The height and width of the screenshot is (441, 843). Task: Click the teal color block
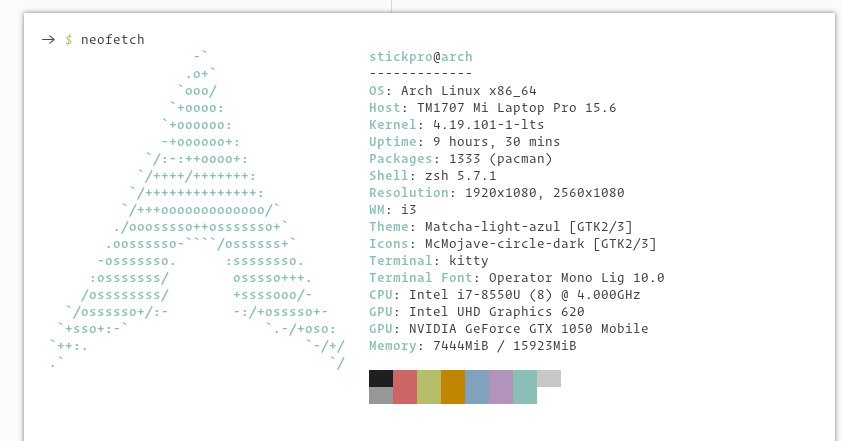click(x=525, y=387)
